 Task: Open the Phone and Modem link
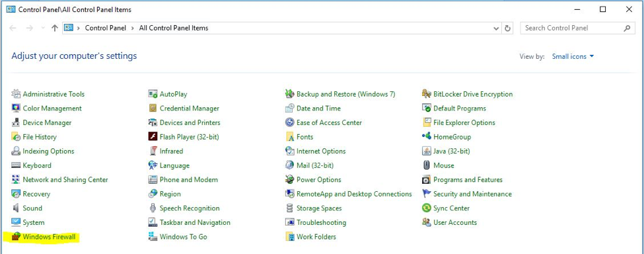click(188, 180)
